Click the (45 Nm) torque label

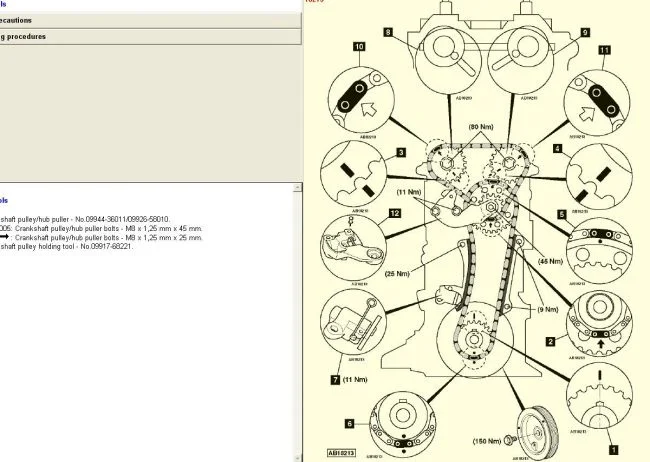pos(551,260)
